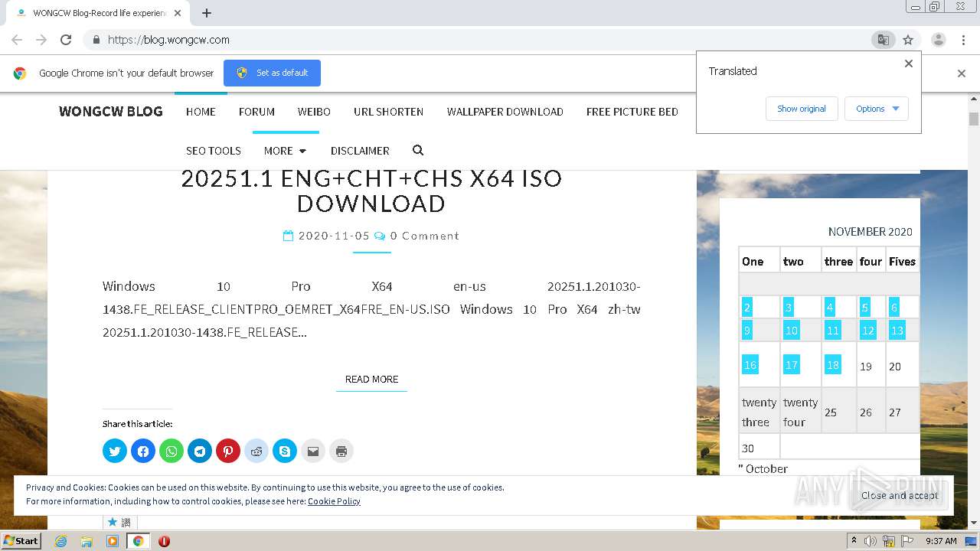This screenshot has width=980, height=551.
Task: Click the clock in the system tray
Action: tap(941, 541)
